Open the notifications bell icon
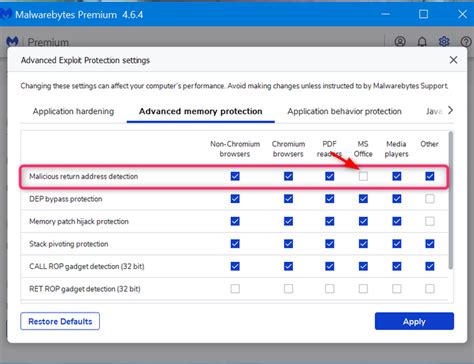This screenshot has height=364, width=474. point(422,42)
